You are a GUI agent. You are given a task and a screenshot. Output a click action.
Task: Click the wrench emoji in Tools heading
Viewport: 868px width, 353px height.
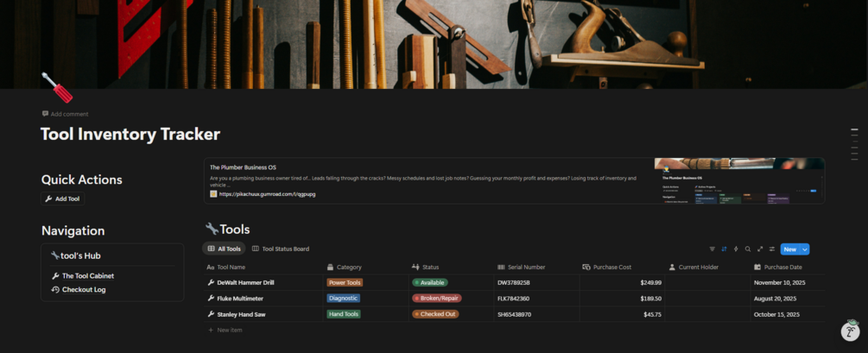pyautogui.click(x=212, y=229)
